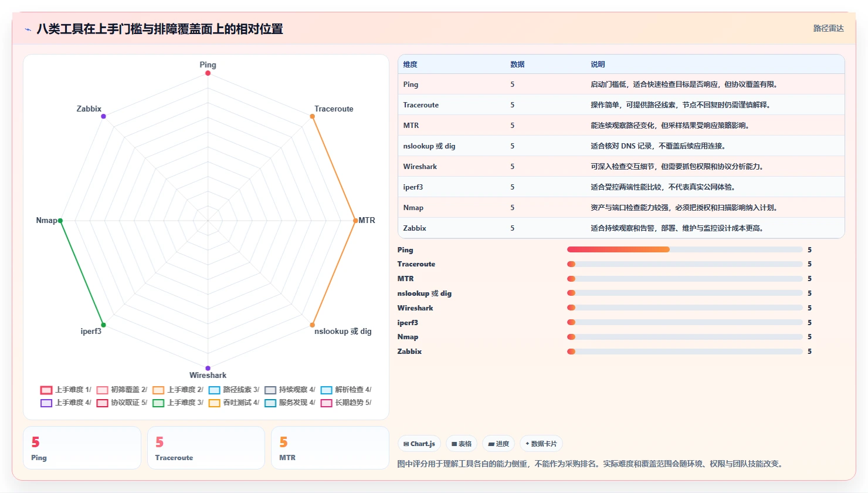Screen dimensions: 868x493
Task: Click the green Nmap data point on radar
Action: (60, 221)
